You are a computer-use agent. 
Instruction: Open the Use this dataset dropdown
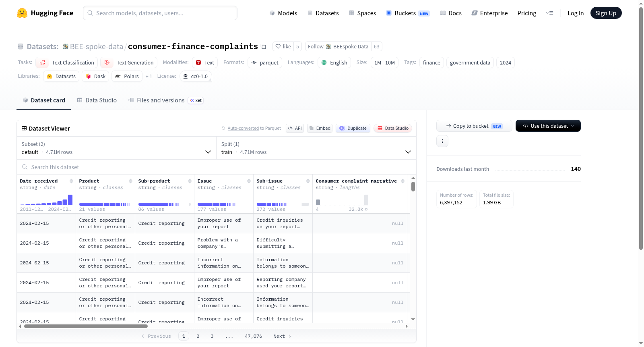pyautogui.click(x=548, y=126)
